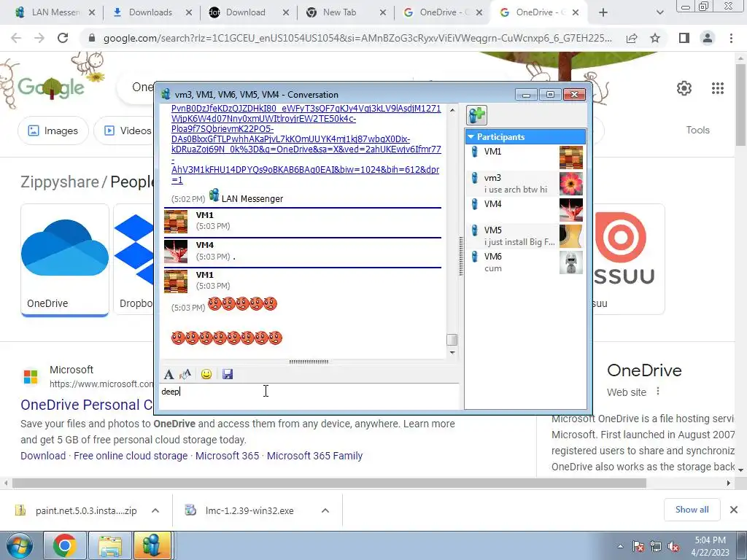Bookmark this page with star icon

(655, 38)
